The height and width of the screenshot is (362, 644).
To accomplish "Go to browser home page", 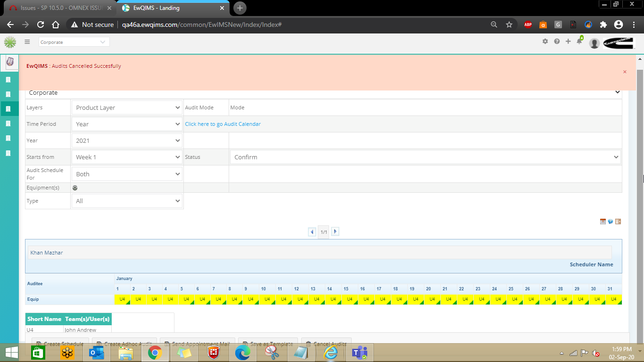I will pyautogui.click(x=56, y=25).
